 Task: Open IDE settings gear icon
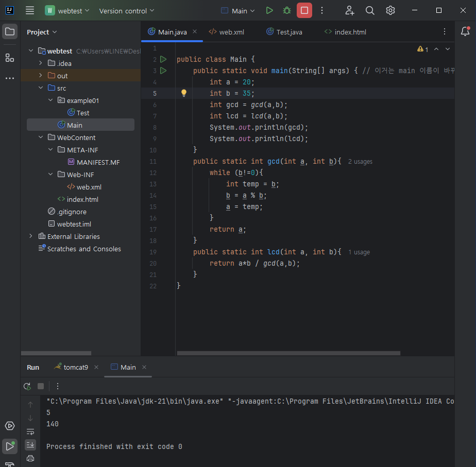(x=390, y=11)
